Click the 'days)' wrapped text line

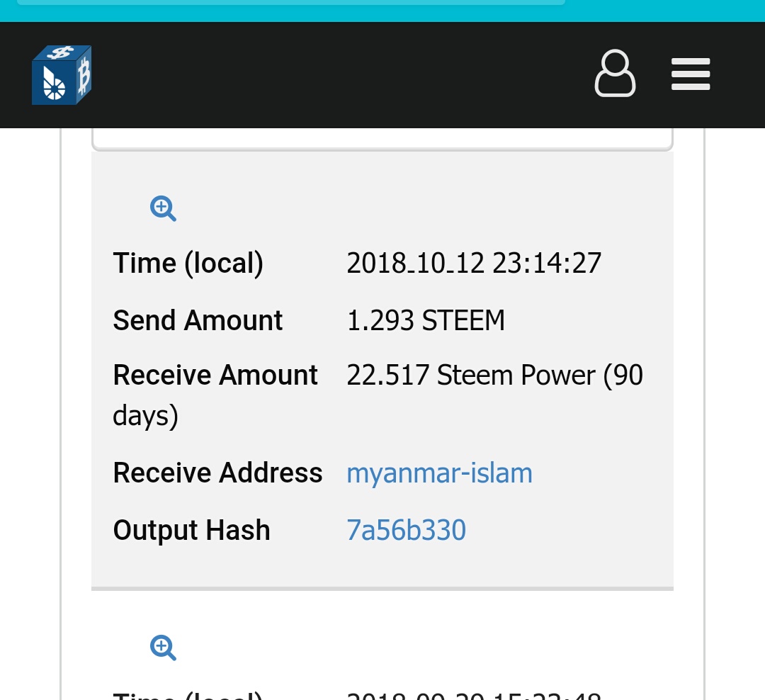145,417
